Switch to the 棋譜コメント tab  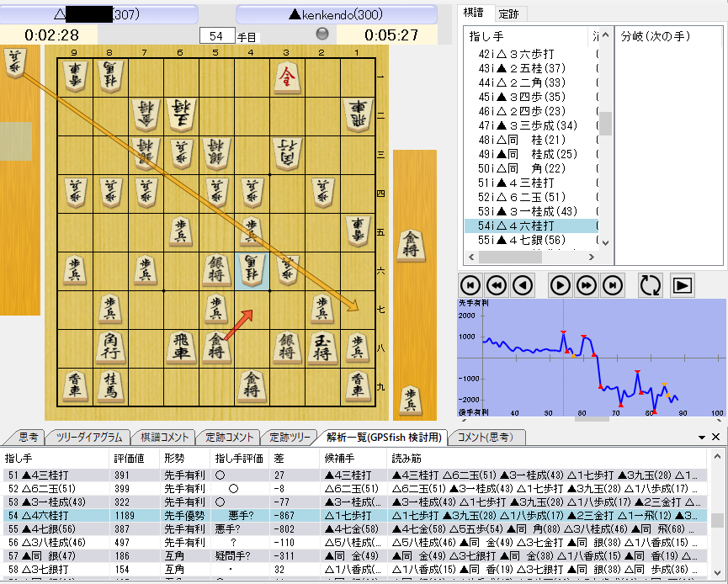[x=163, y=438]
